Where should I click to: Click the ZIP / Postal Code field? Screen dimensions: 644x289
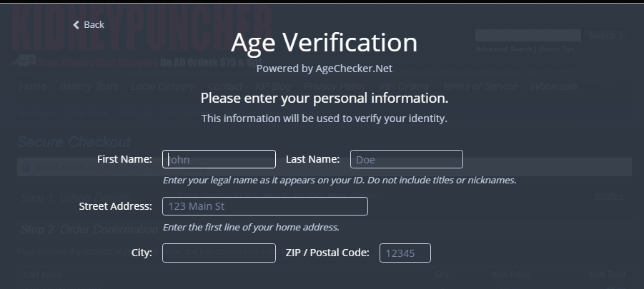click(x=405, y=253)
